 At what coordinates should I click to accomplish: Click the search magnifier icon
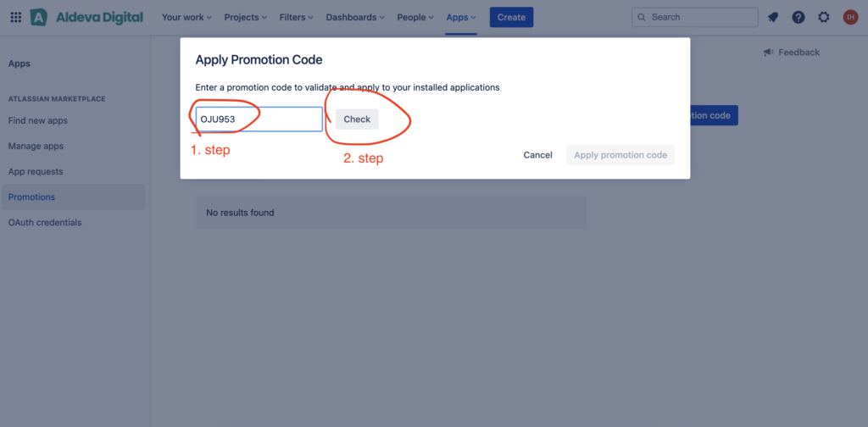643,17
